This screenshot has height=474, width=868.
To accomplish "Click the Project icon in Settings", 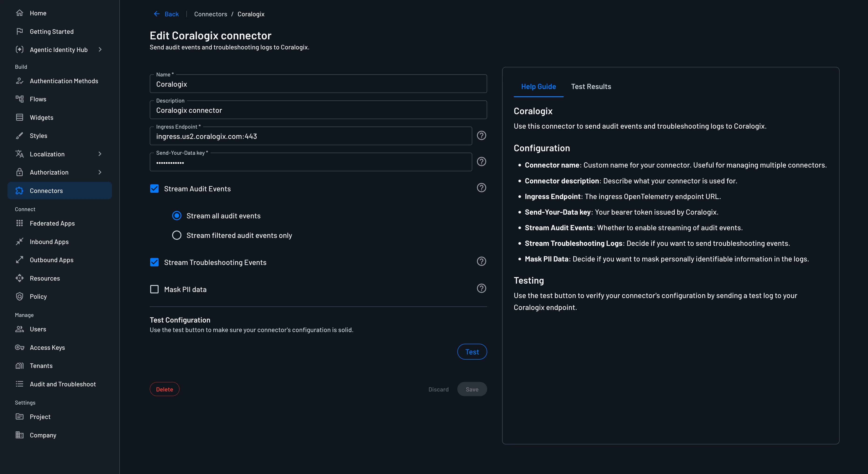I will [x=20, y=416].
